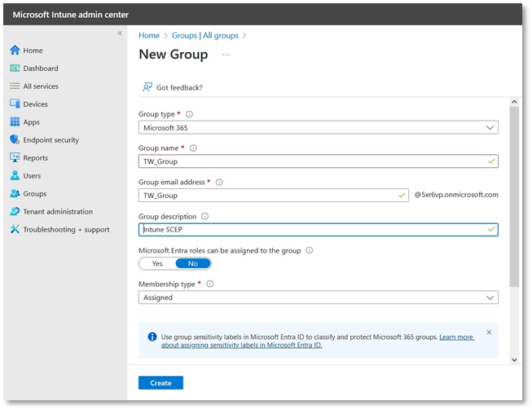Open the Apps grid icon
532x410 pixels.
pos(15,122)
